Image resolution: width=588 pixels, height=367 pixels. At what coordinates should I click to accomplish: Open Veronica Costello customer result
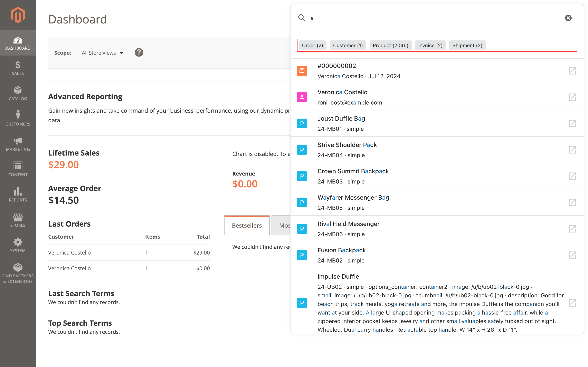pyautogui.click(x=342, y=92)
